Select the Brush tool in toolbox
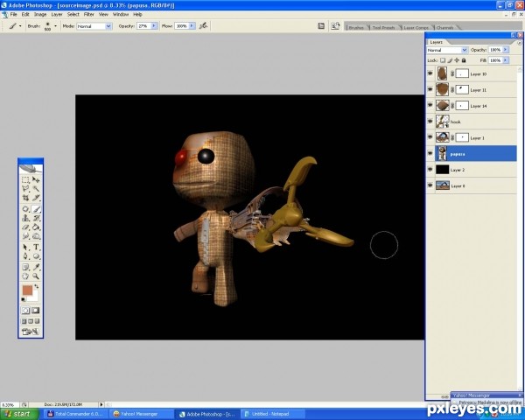This screenshot has width=525, height=420. click(x=36, y=209)
